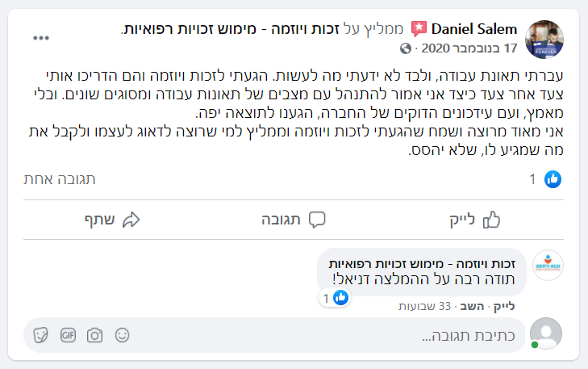588x369 pixels.
Task: Insert a GIF using the GIF icon
Action: tap(68, 335)
